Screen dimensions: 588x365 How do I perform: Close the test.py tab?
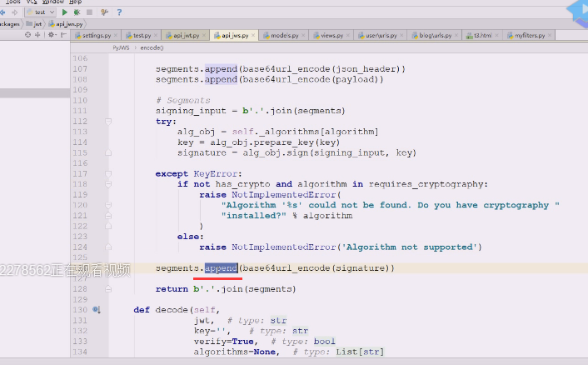(x=156, y=35)
